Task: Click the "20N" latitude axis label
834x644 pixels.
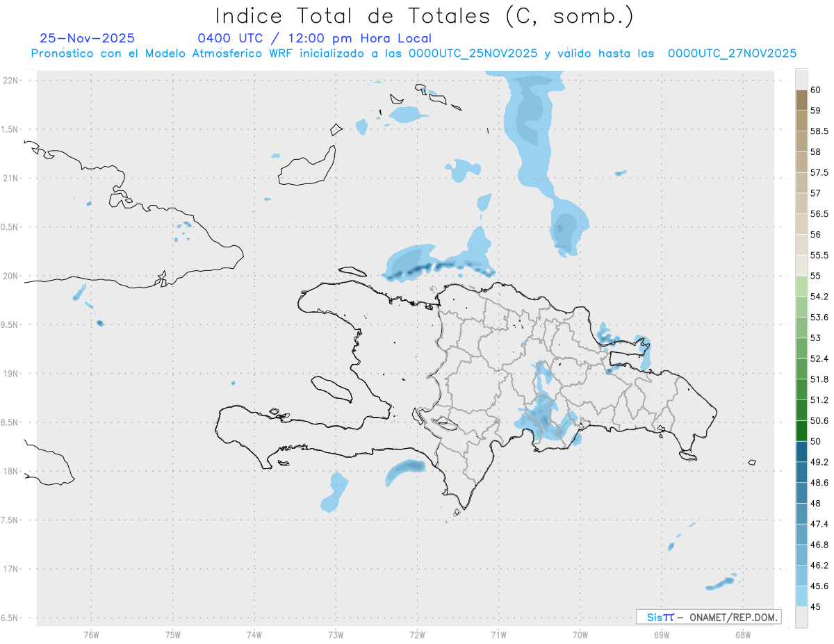Action: pyautogui.click(x=12, y=276)
